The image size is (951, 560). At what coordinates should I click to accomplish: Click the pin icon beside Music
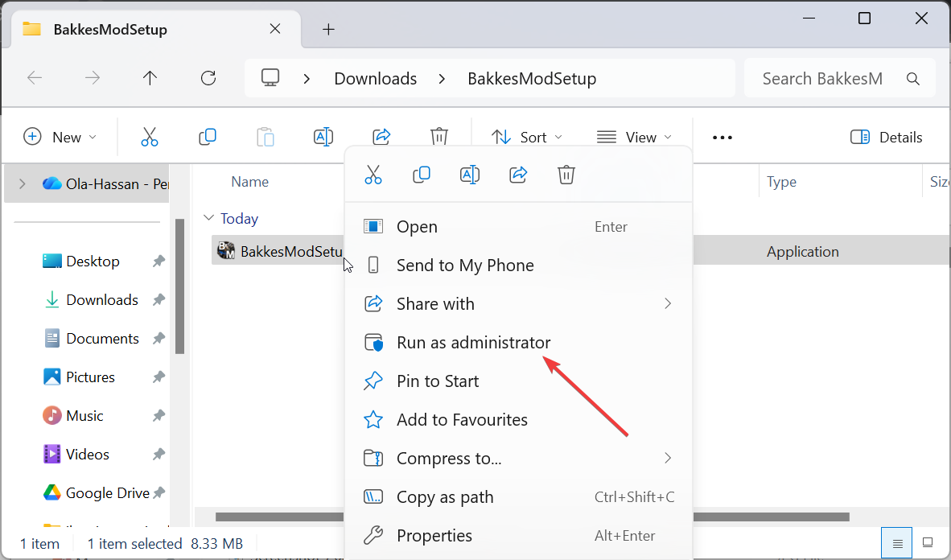[x=158, y=416]
